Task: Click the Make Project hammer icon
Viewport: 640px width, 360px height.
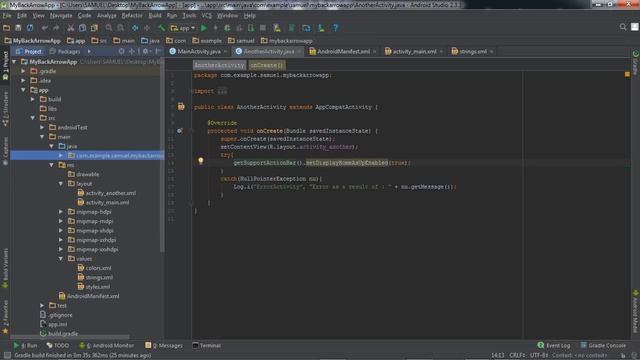Action: click(162, 28)
